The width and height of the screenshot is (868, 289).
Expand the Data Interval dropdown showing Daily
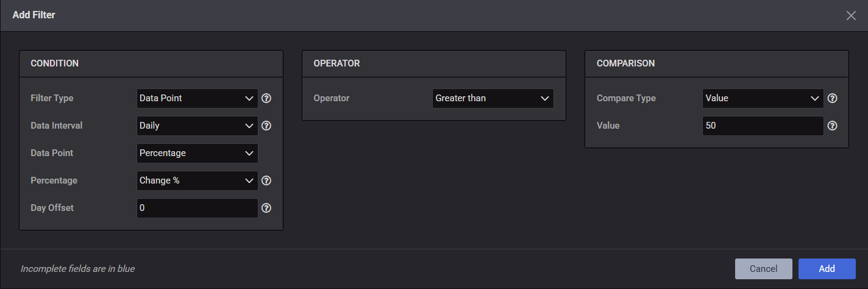197,126
